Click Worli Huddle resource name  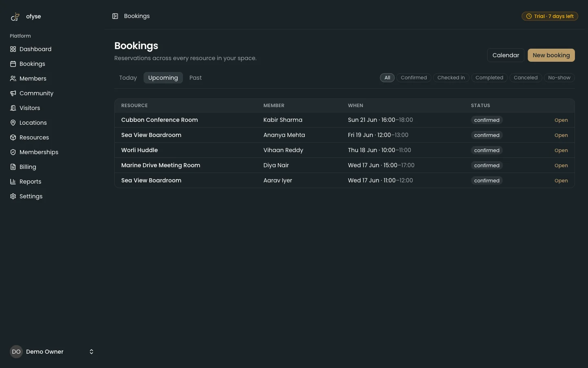click(139, 150)
